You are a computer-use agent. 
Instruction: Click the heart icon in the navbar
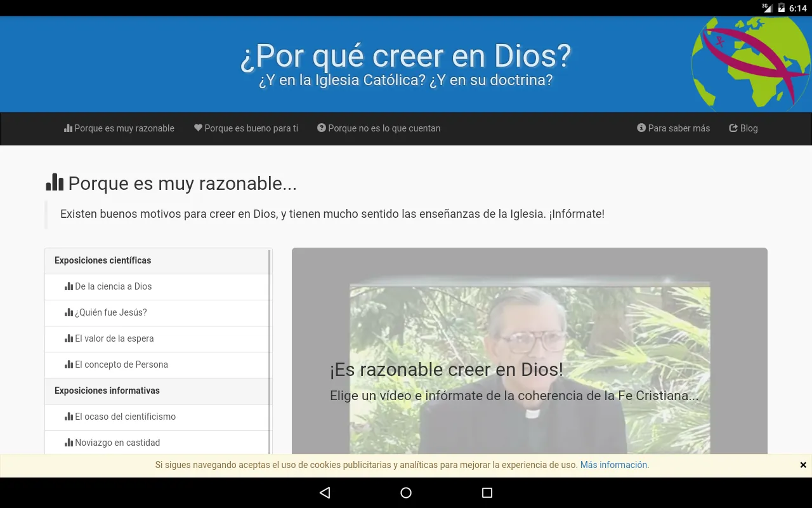pyautogui.click(x=198, y=128)
